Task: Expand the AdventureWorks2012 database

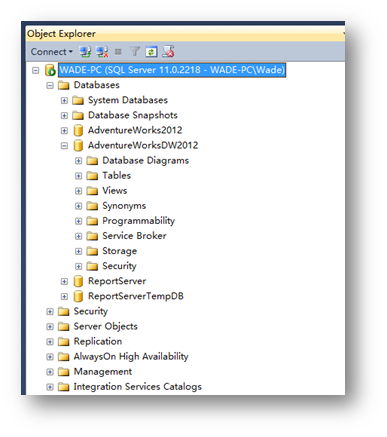Action: (x=64, y=131)
